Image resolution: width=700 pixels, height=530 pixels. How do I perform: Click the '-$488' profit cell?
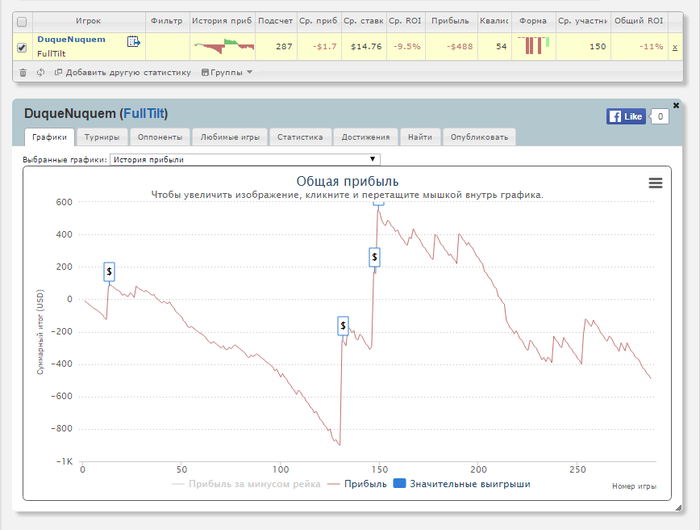[x=451, y=46]
